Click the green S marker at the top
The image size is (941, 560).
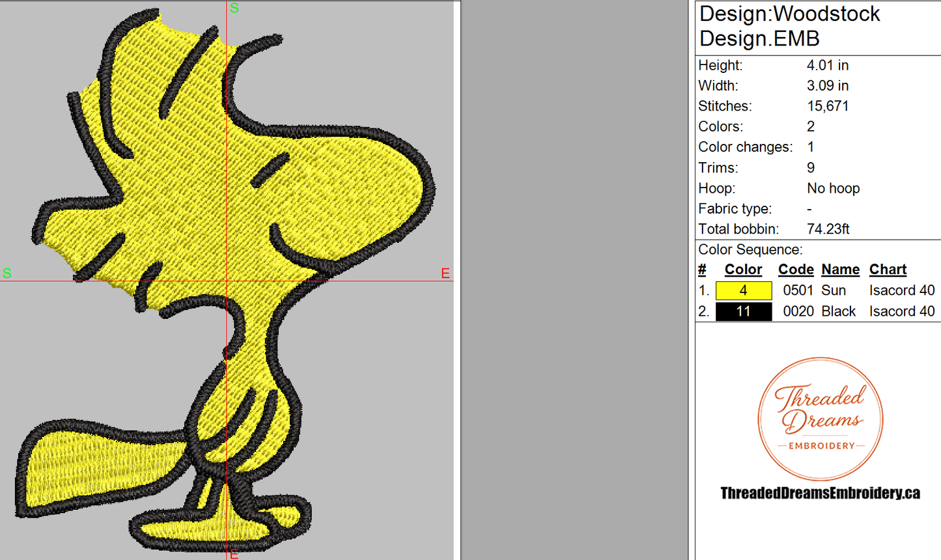coord(234,8)
